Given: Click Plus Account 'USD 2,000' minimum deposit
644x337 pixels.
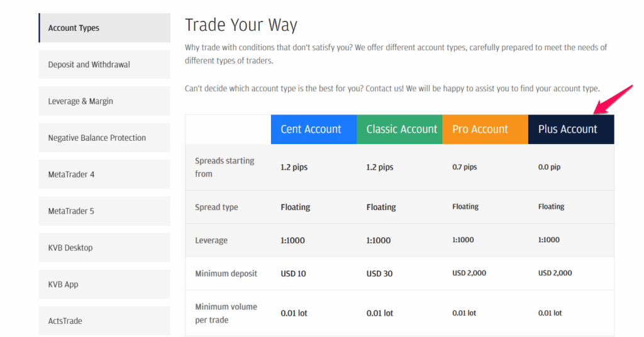Looking at the screenshot, I should click(555, 273).
